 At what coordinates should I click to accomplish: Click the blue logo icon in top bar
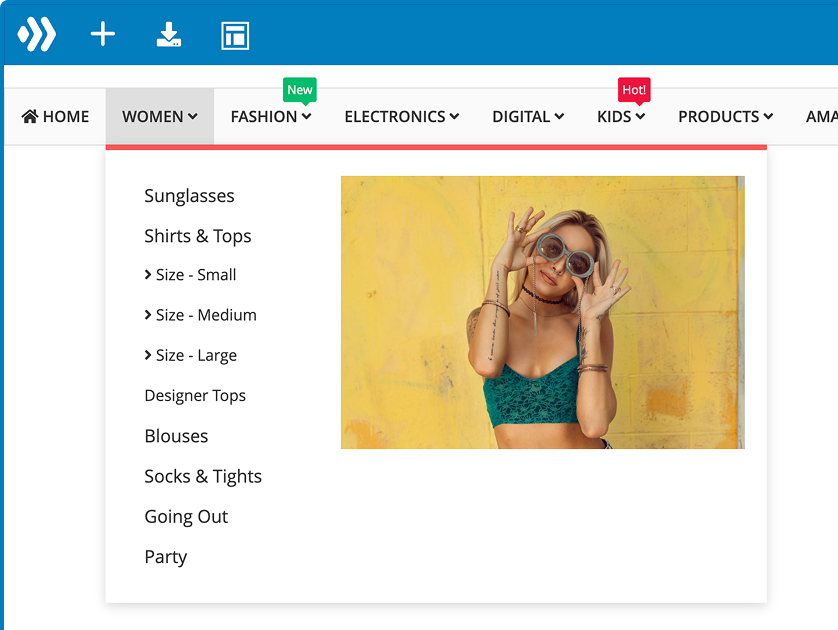pyautogui.click(x=36, y=35)
